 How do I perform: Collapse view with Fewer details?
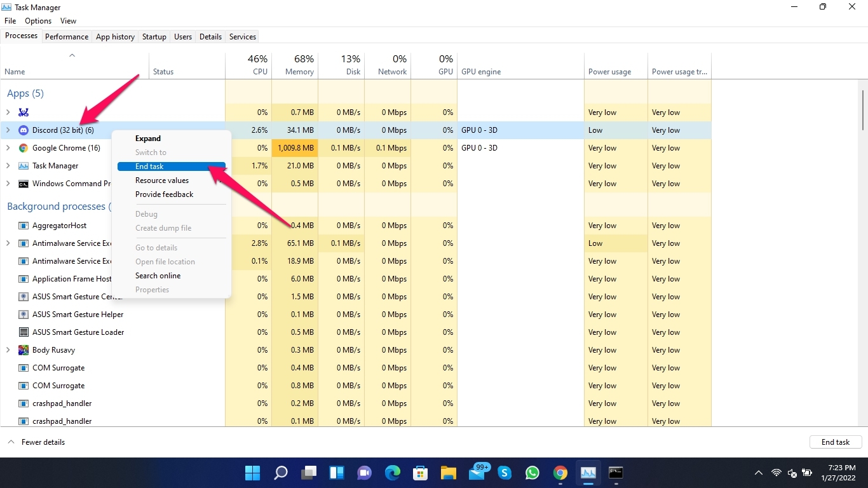click(36, 442)
